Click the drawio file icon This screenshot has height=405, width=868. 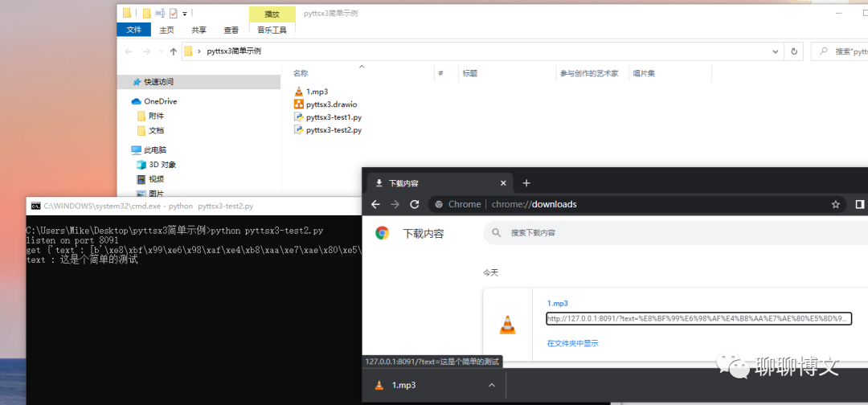pos(298,104)
